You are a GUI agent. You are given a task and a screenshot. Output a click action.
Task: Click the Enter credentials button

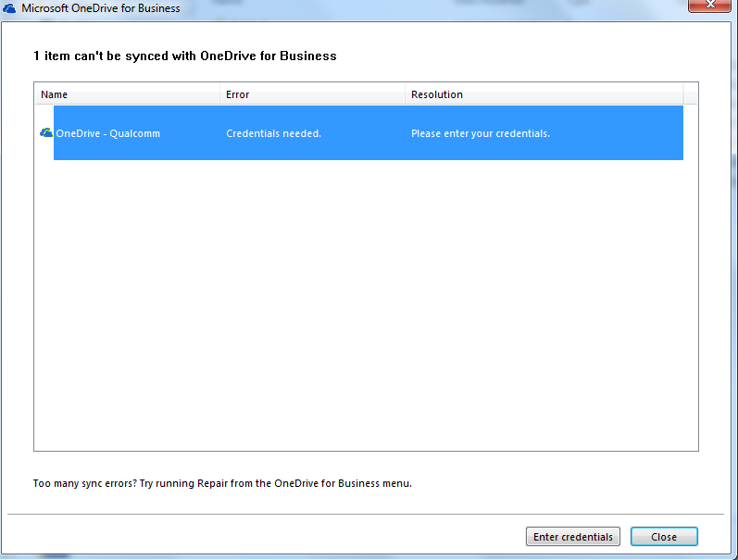(x=573, y=537)
